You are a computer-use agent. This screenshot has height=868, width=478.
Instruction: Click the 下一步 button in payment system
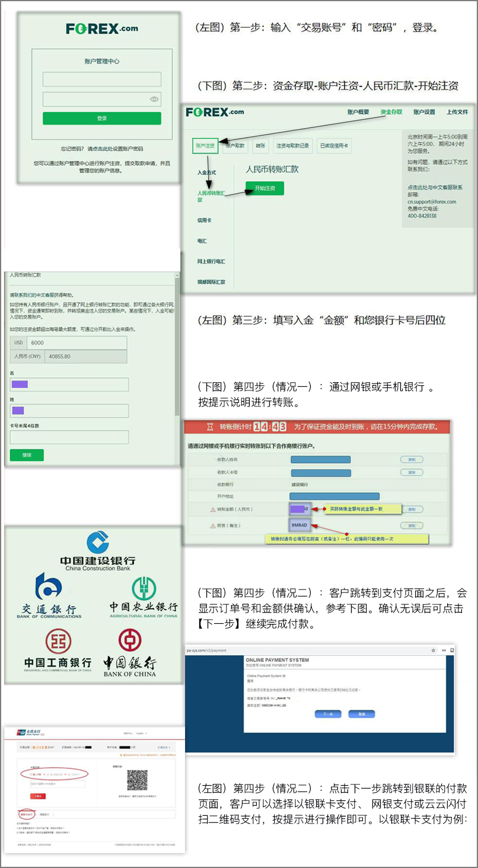pyautogui.click(x=327, y=714)
